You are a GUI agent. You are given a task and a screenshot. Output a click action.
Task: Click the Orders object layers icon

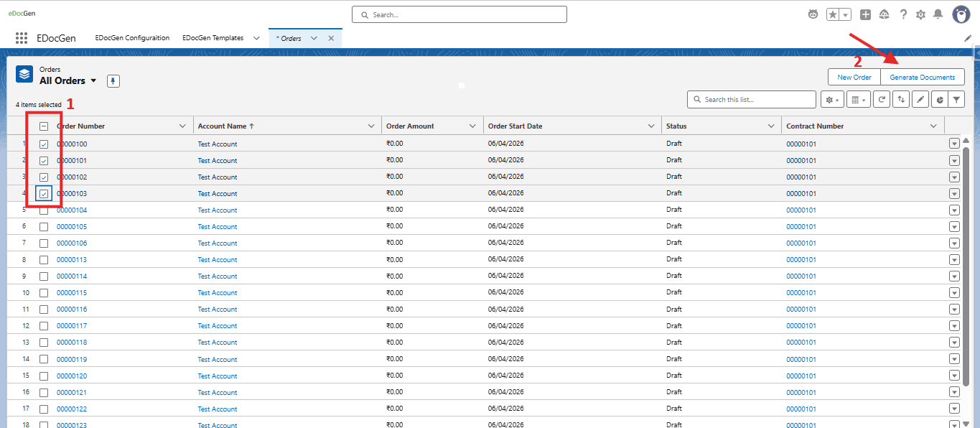click(x=24, y=74)
